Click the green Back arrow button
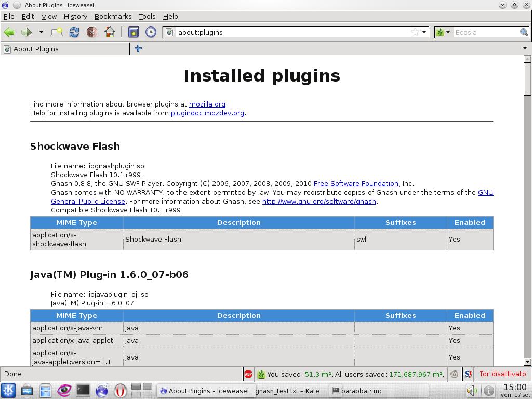The image size is (532, 399). 9,32
